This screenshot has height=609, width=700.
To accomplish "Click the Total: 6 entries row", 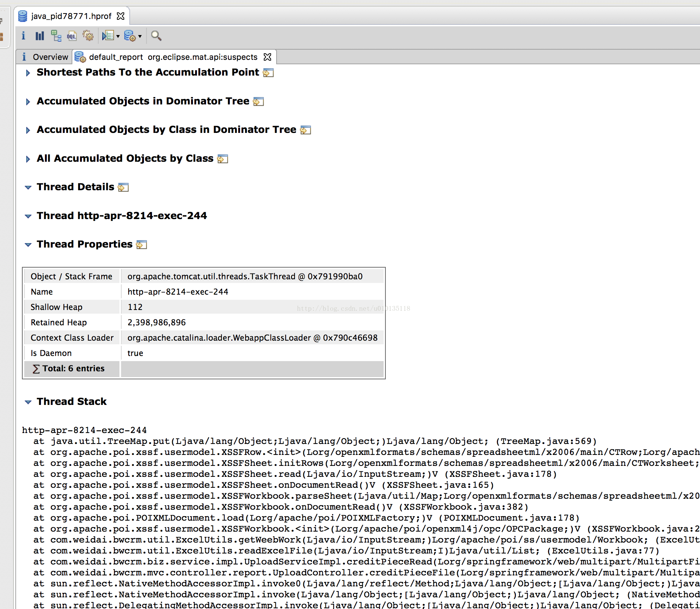I will (x=204, y=369).
